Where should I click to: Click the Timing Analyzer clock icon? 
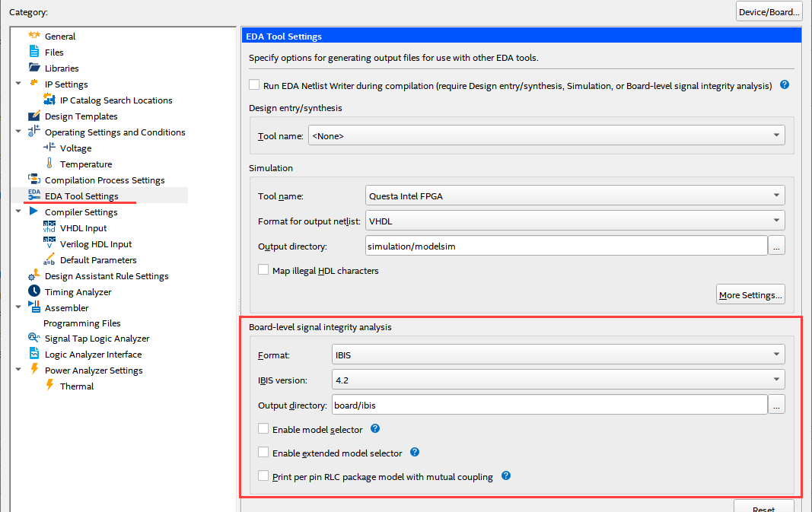click(x=34, y=291)
